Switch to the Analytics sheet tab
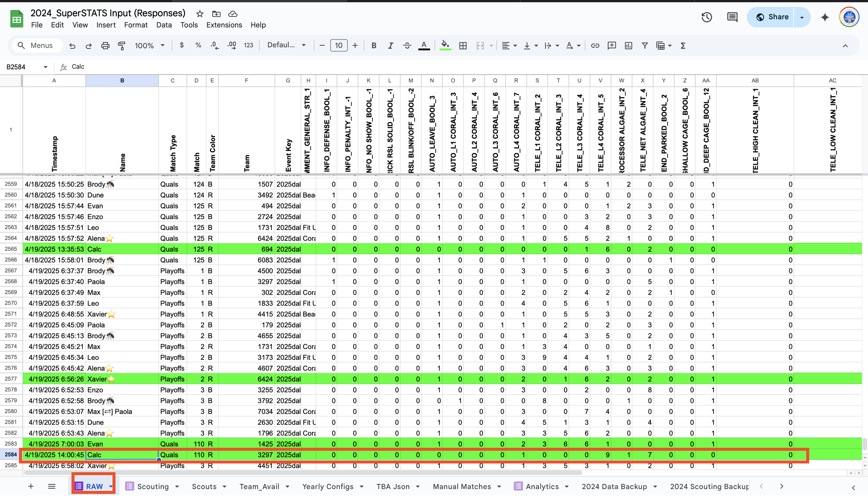 [542, 486]
